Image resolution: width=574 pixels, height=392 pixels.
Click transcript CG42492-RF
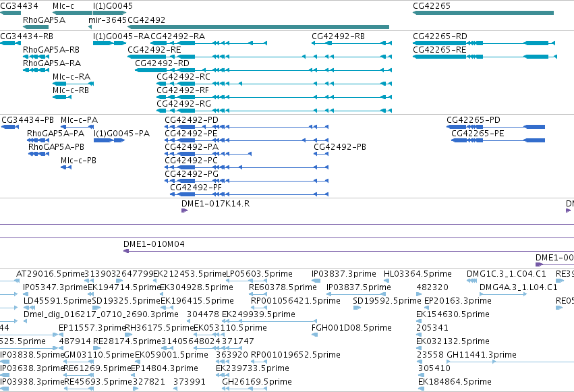tap(275, 97)
